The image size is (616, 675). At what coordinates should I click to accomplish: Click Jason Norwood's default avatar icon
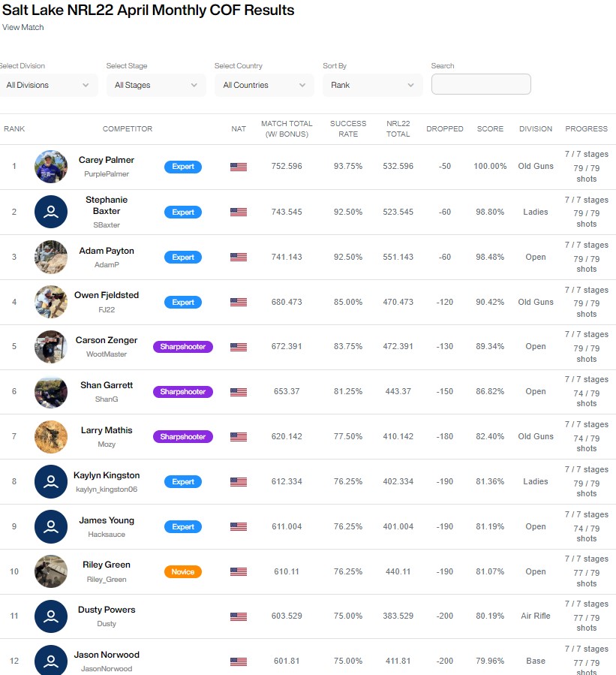(x=51, y=661)
